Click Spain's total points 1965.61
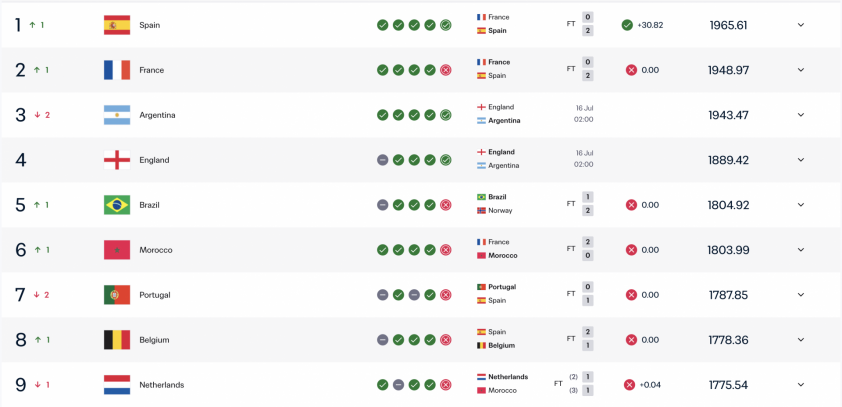This screenshot has width=842, height=407. [x=728, y=25]
